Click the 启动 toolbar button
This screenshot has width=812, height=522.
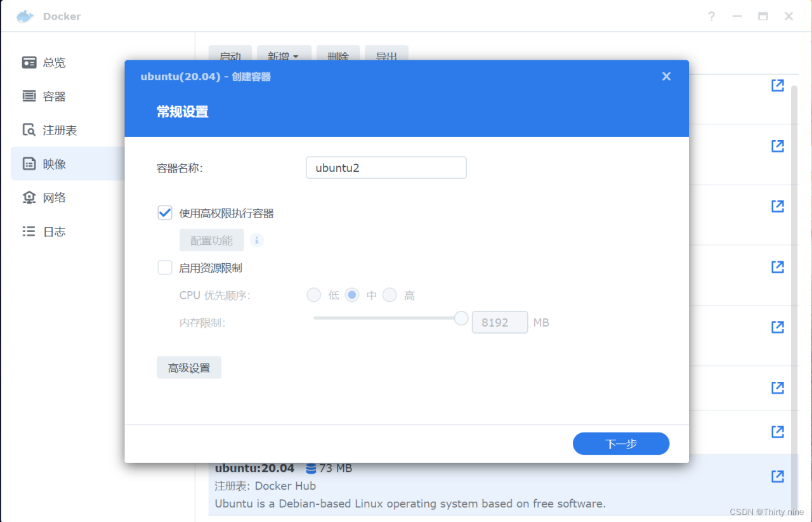click(x=230, y=56)
